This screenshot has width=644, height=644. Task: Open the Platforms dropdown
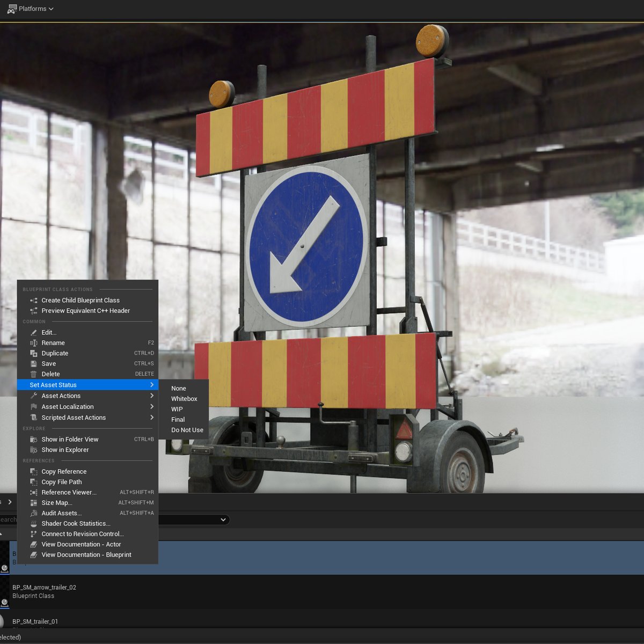click(31, 9)
